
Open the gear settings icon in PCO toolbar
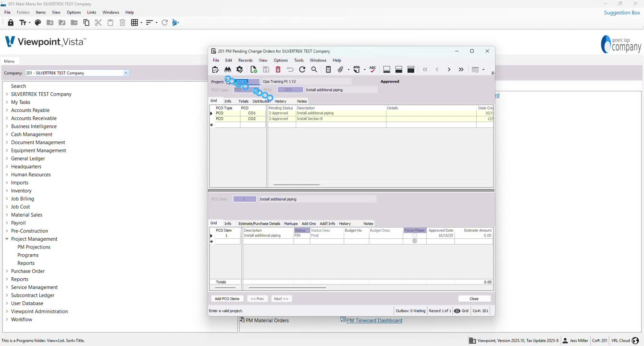240,70
